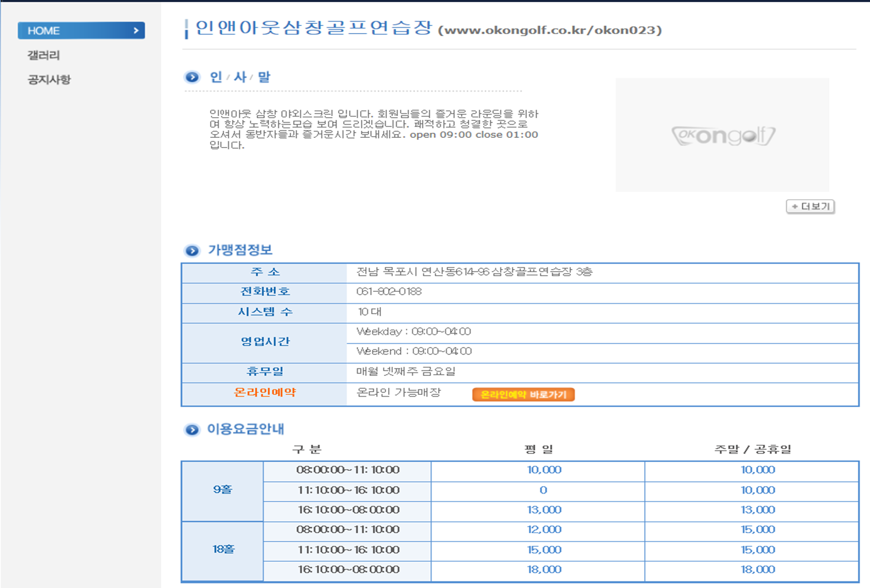Click the 온라인예약 row label
The width and height of the screenshot is (870, 588).
tap(265, 393)
